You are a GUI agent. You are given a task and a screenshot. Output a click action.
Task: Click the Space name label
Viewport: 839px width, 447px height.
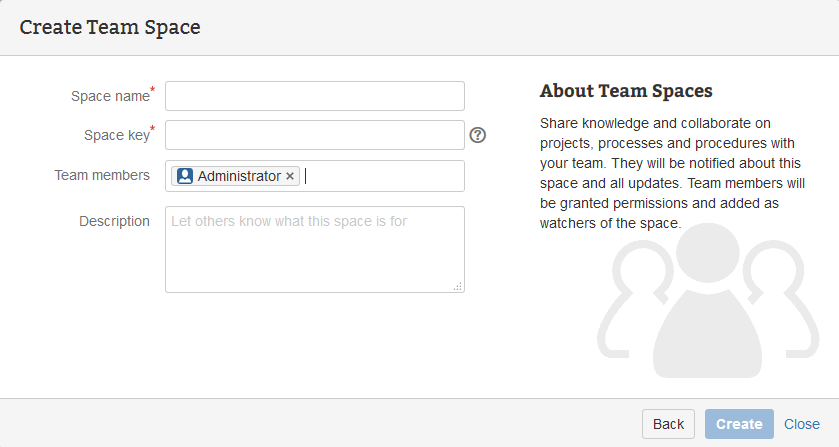point(110,96)
